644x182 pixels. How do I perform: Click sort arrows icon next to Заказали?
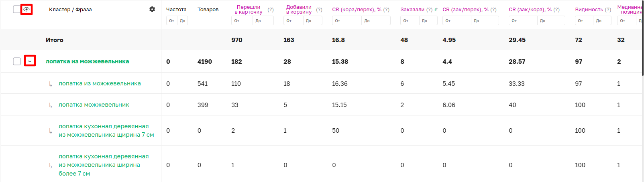coord(436,9)
